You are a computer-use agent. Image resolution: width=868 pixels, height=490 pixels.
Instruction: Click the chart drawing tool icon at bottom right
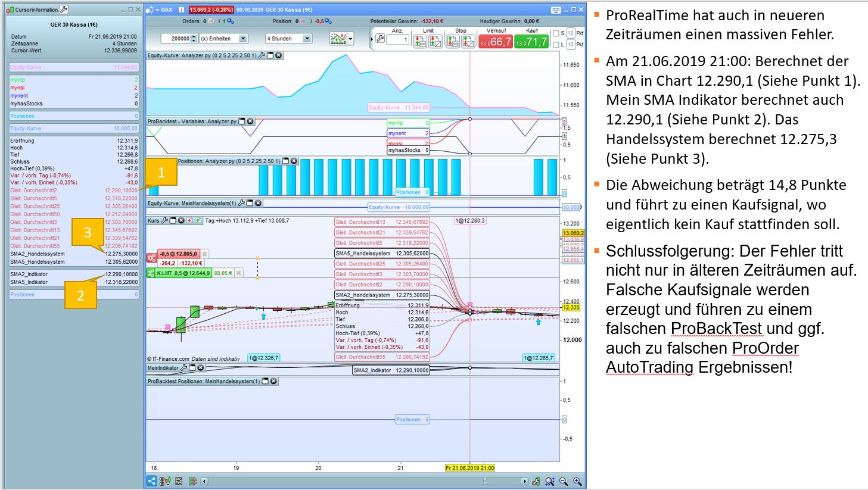click(536, 481)
